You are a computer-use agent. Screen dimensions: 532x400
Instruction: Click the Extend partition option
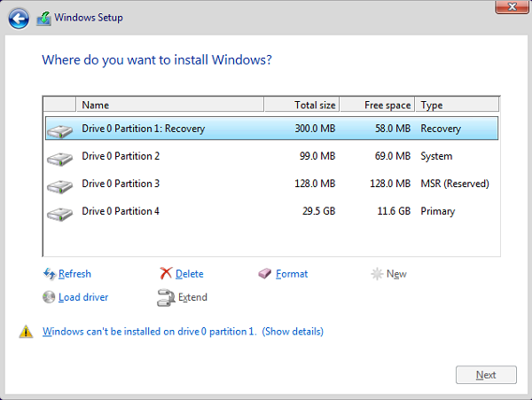point(192,297)
